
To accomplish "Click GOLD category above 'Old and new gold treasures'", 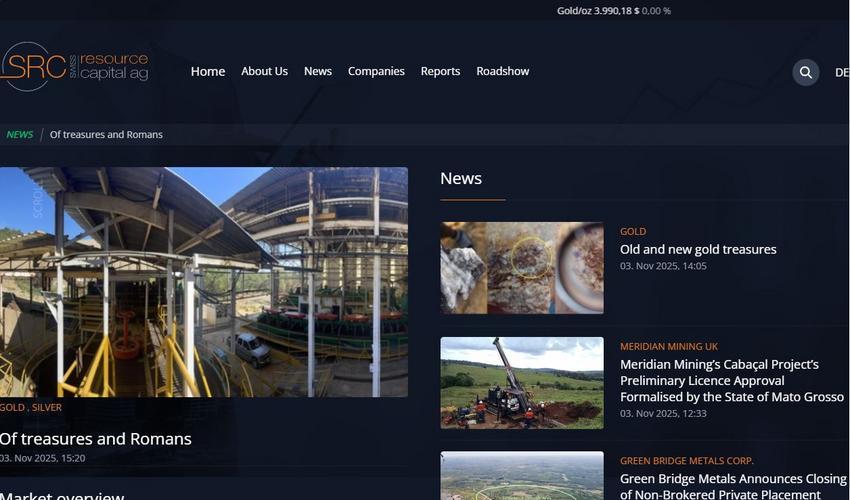I will (633, 232).
